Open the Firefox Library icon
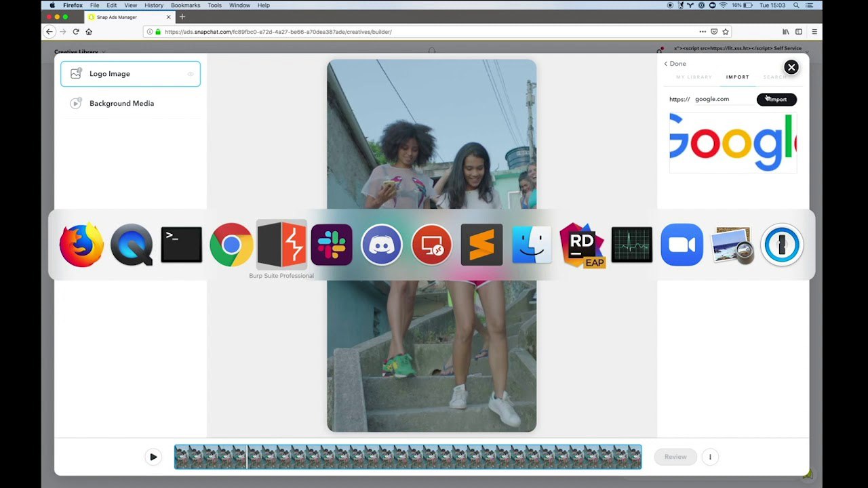This screenshot has height=488, width=868. click(x=786, y=32)
